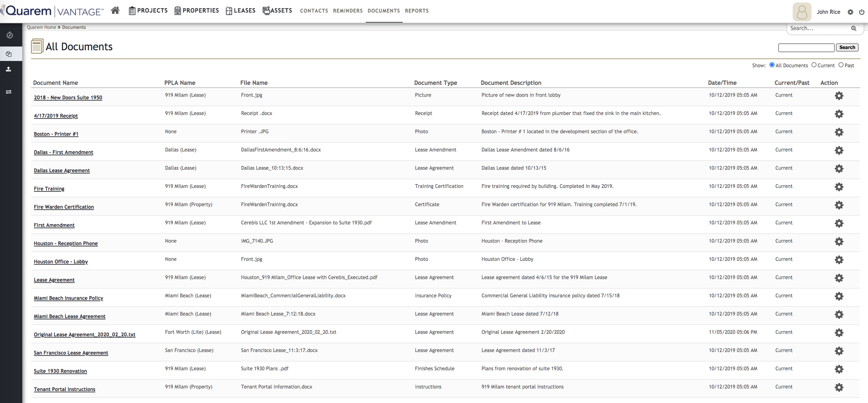
Task: Open action gear for Tenant Portal Instructions
Action: pyautogui.click(x=839, y=388)
